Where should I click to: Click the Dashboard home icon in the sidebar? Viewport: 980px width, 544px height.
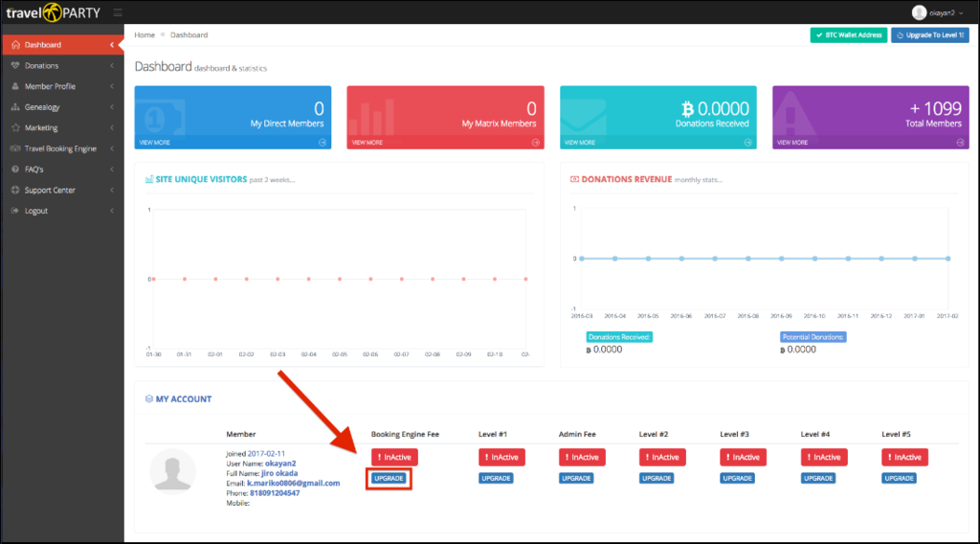[x=15, y=45]
